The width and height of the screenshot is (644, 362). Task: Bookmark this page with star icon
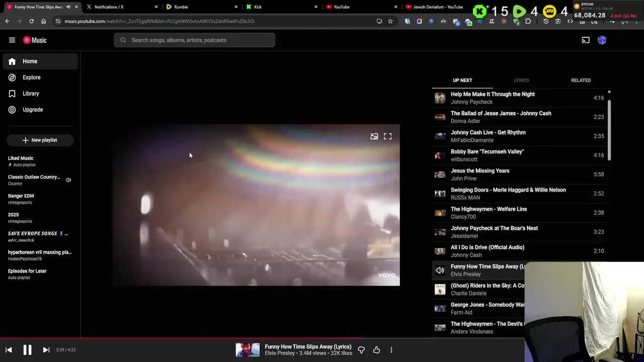point(390,21)
